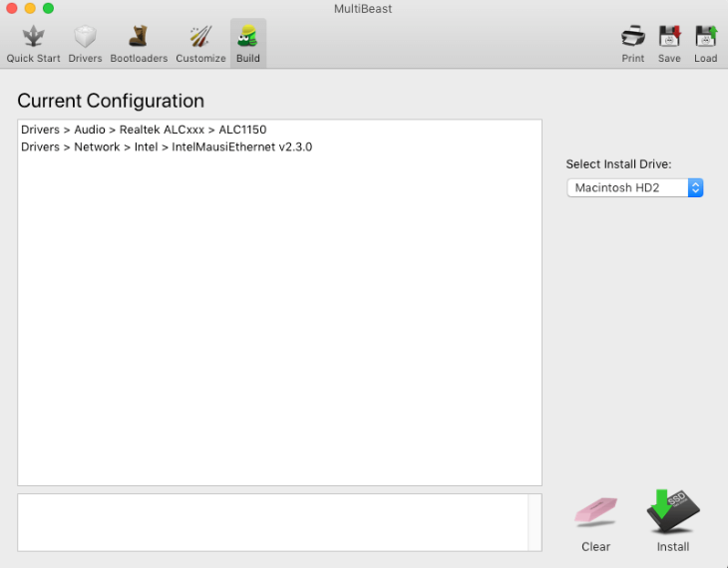Screen dimensions: 728x568
Task: Maximize the MultiBeast window
Action: click(x=48, y=8)
